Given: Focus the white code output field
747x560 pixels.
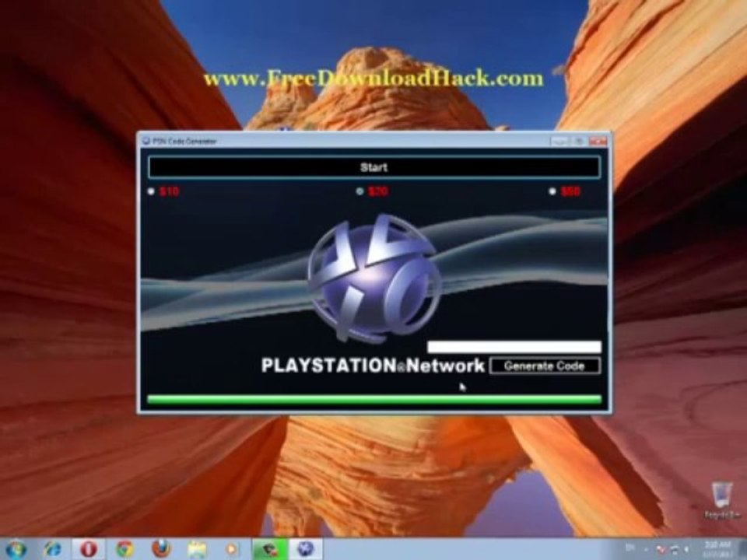Looking at the screenshot, I should click(x=514, y=347).
